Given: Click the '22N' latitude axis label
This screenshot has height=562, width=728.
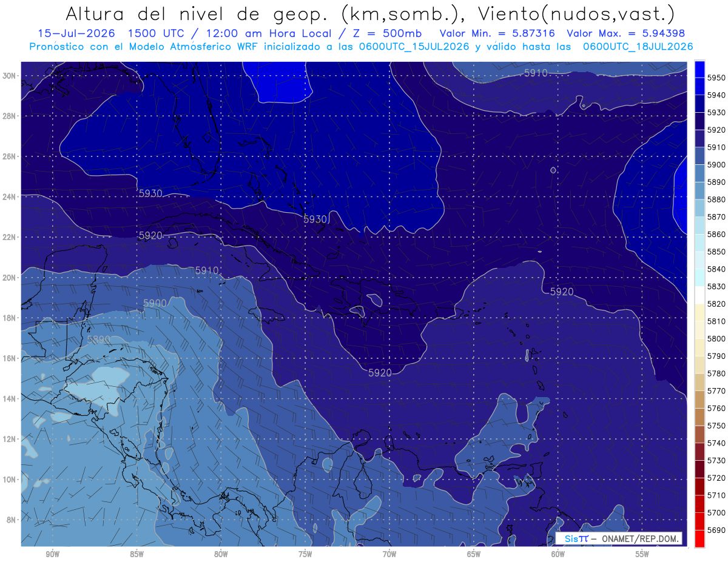Looking at the screenshot, I should pyautogui.click(x=9, y=237).
